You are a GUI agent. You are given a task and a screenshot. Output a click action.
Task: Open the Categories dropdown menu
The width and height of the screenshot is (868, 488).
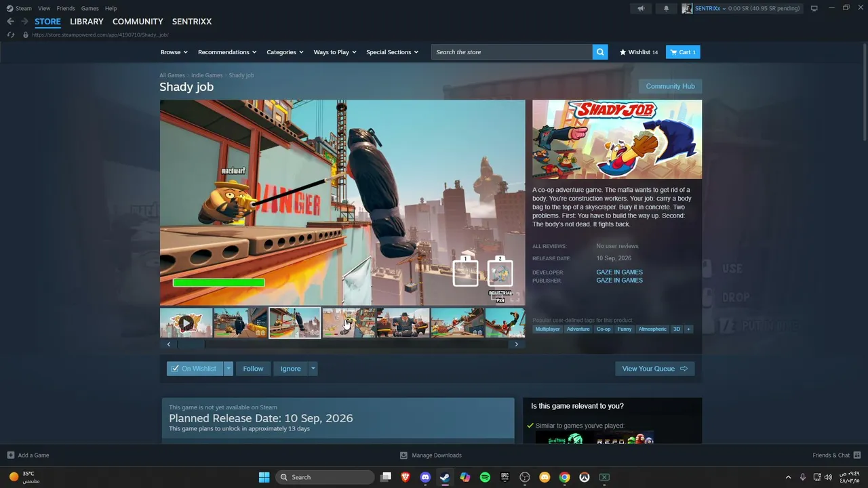pos(285,52)
